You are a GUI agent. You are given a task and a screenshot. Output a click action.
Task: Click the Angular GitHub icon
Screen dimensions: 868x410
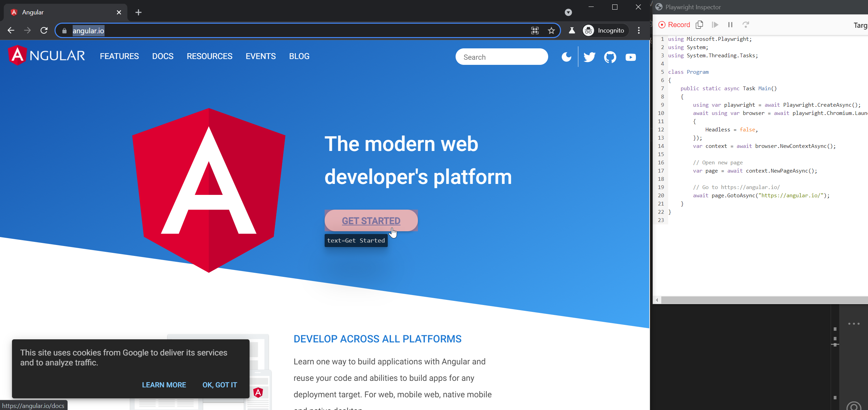pos(610,57)
